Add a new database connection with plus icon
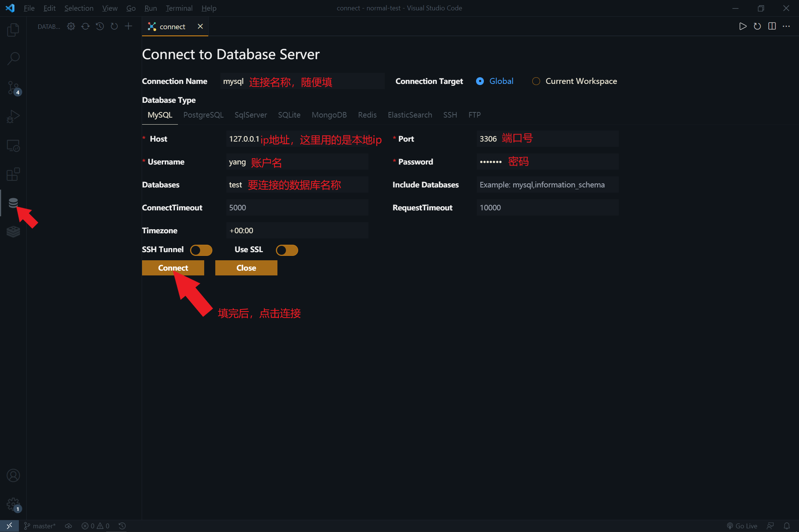Viewport: 799px width, 532px height. [x=128, y=26]
